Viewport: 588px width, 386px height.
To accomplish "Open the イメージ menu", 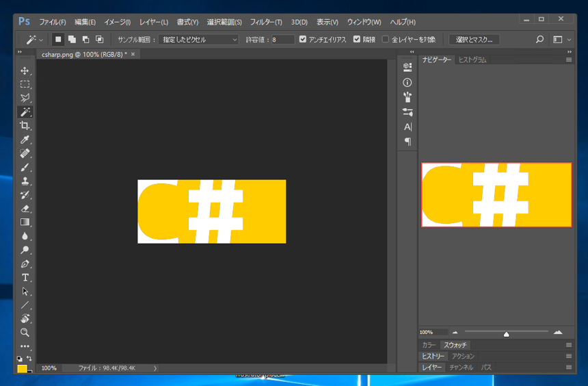I will coord(118,22).
